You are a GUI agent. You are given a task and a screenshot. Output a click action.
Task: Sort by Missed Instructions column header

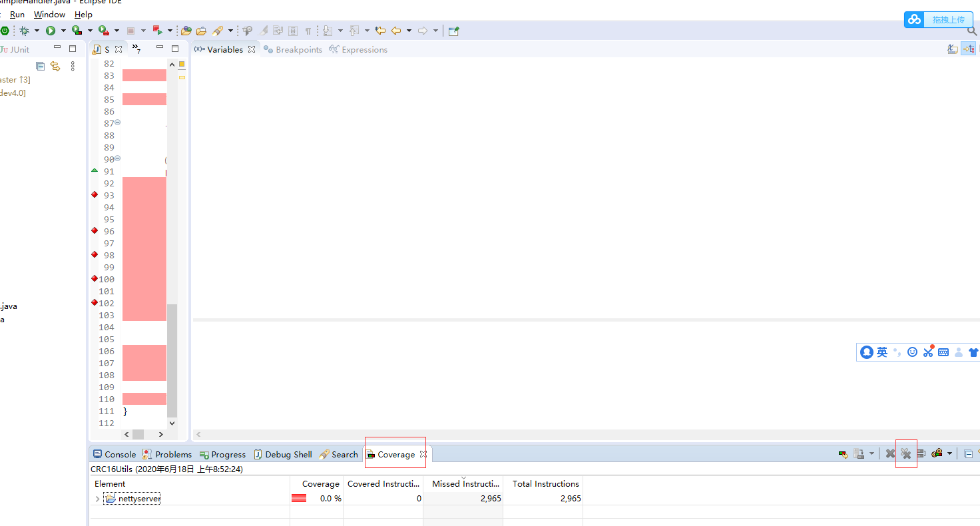[x=463, y=484]
